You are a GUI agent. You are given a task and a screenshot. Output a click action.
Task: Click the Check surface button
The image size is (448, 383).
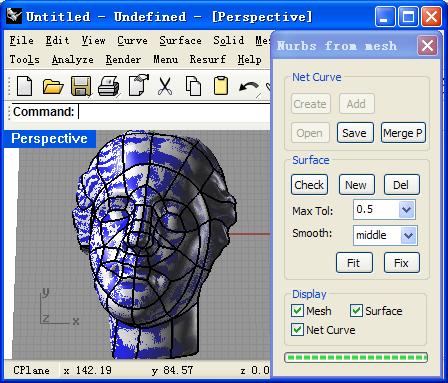[x=309, y=184]
